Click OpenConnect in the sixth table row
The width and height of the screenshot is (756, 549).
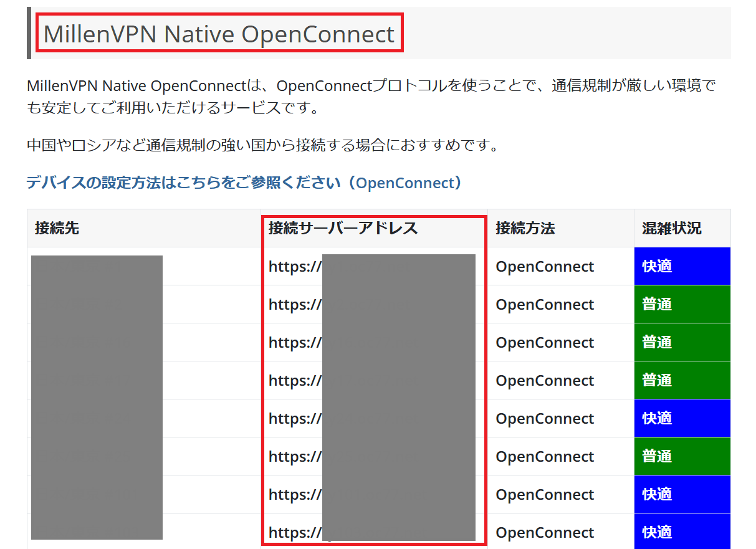(545, 457)
